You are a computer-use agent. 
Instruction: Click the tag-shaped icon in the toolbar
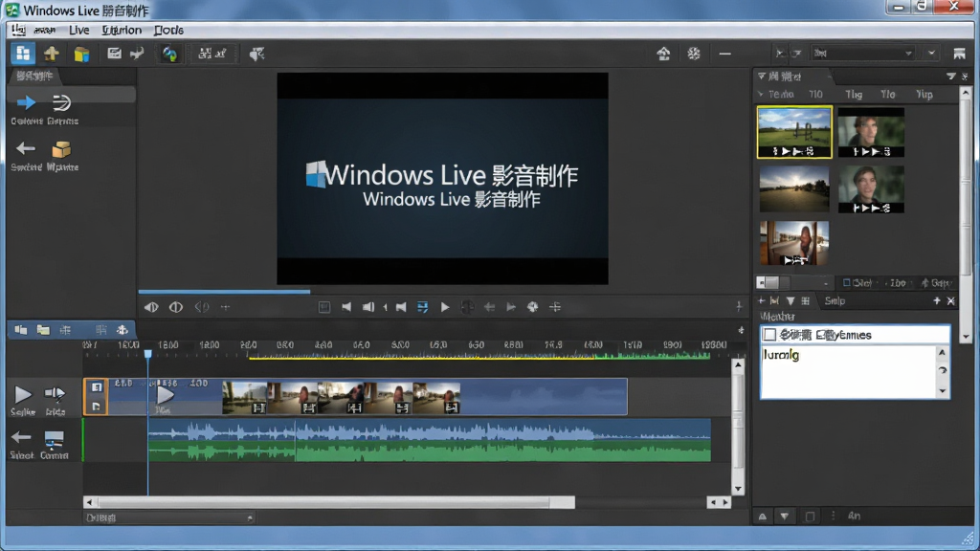pyautogui.click(x=256, y=54)
